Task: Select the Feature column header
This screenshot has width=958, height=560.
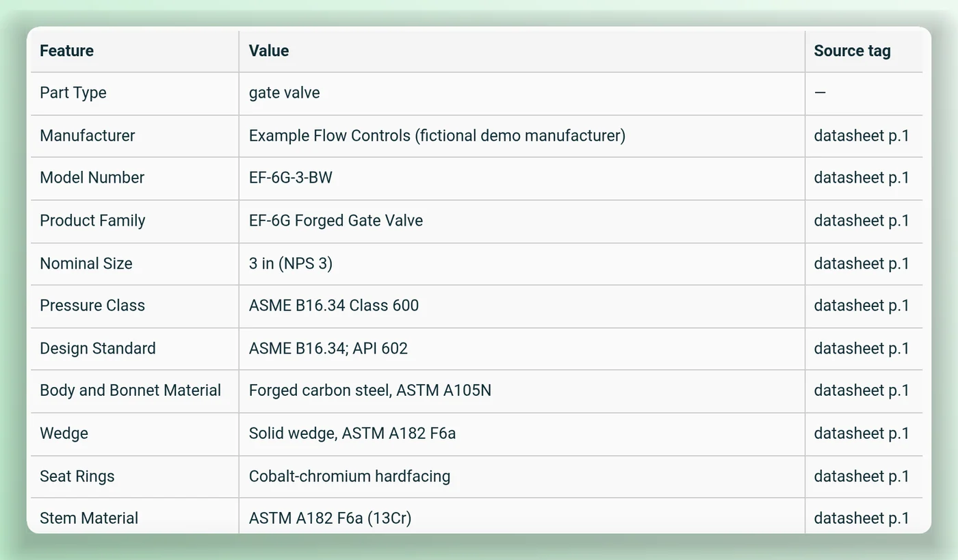Action: 135,51
